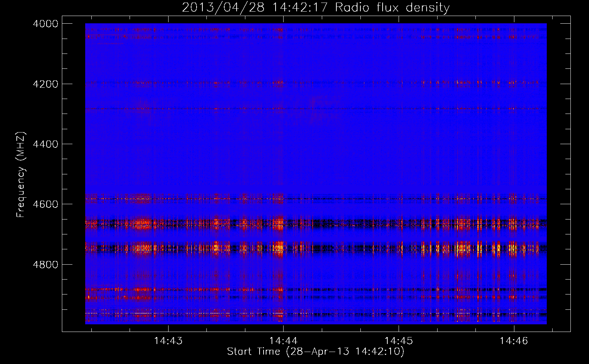Click the 14:46 time tick label

tap(514, 341)
